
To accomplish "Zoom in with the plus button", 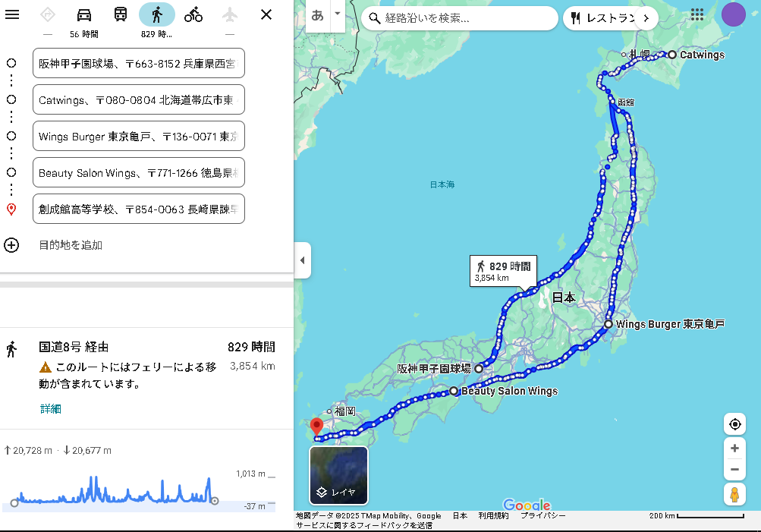I will (734, 448).
